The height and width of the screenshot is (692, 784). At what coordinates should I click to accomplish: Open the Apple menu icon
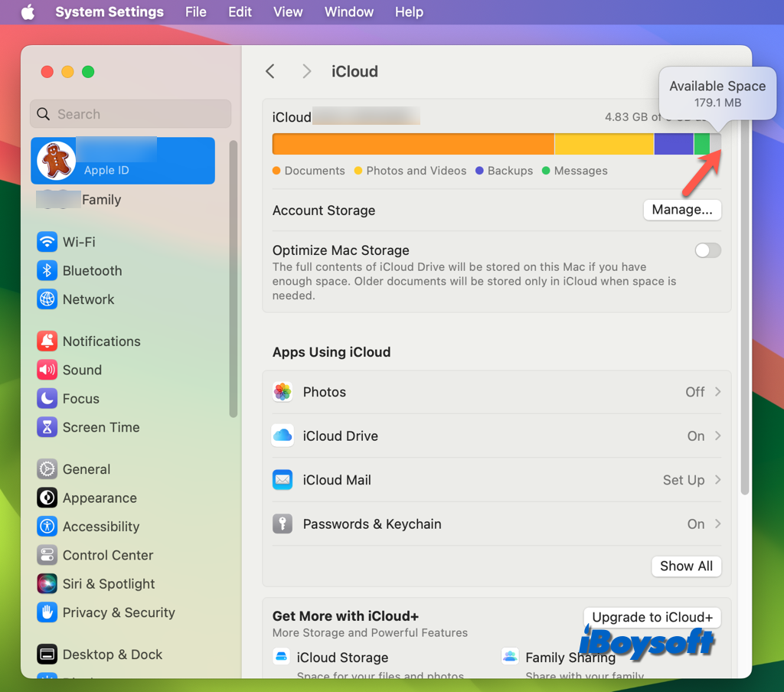(28, 11)
